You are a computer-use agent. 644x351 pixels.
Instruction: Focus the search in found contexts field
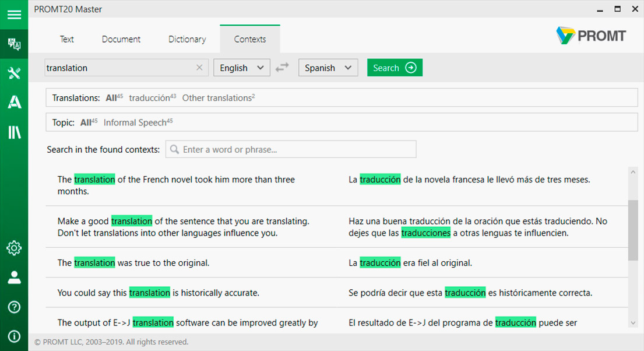(291, 149)
